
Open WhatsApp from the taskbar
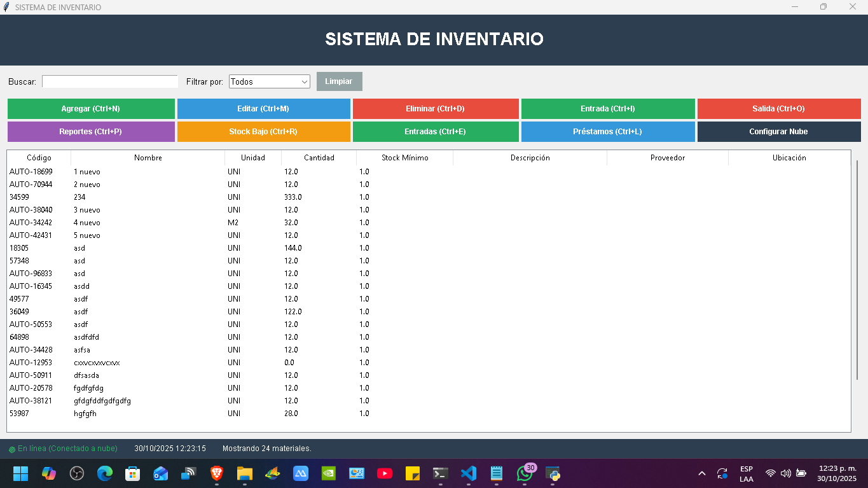pyautogui.click(x=525, y=473)
